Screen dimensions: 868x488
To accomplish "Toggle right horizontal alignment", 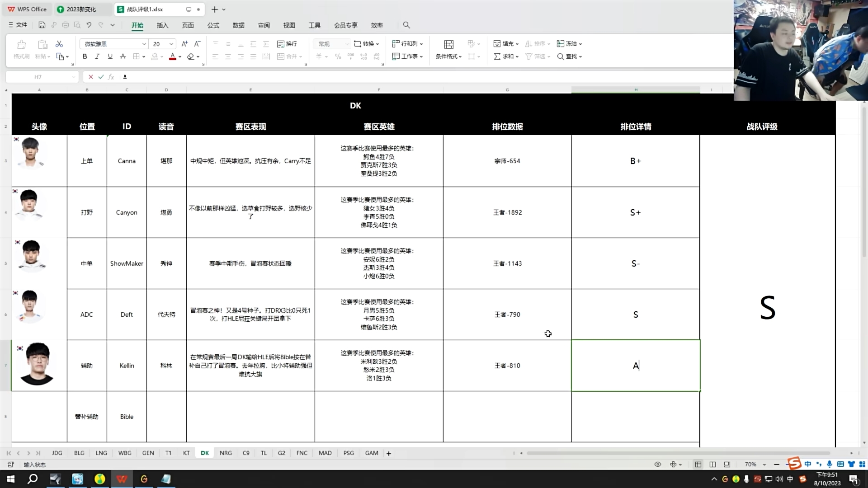I will pyautogui.click(x=241, y=56).
